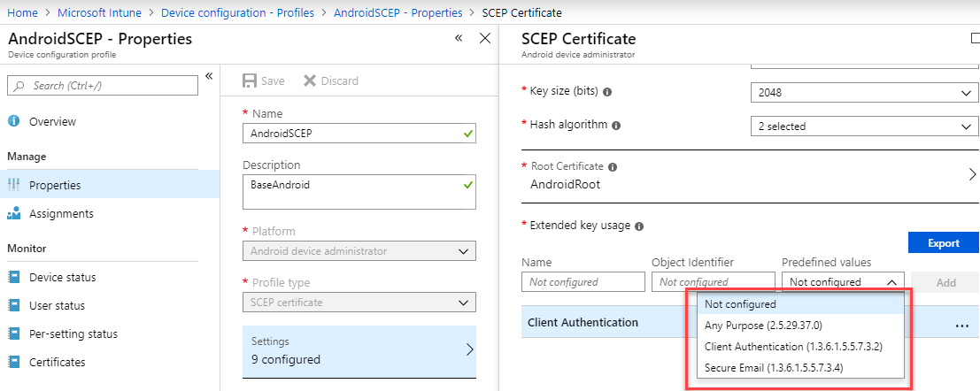980x391 pixels.
Task: Click the search magnifier icon
Action: point(19,86)
